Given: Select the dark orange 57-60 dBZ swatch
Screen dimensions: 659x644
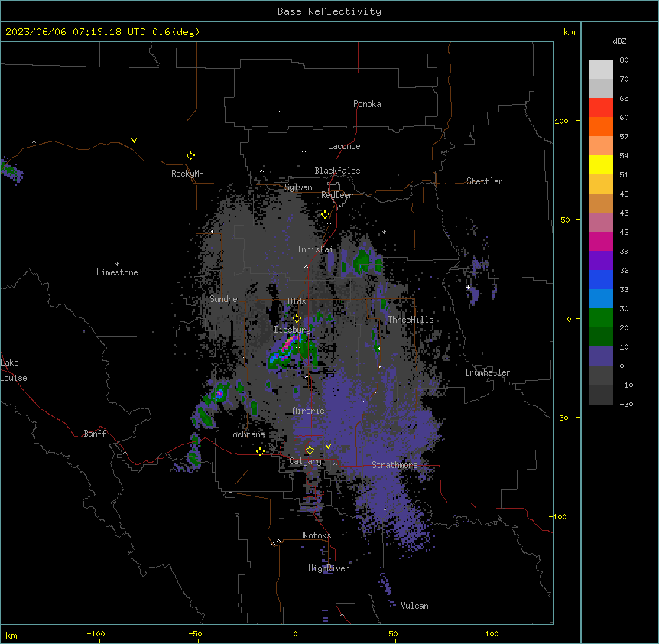Looking at the screenshot, I should coord(601,126).
